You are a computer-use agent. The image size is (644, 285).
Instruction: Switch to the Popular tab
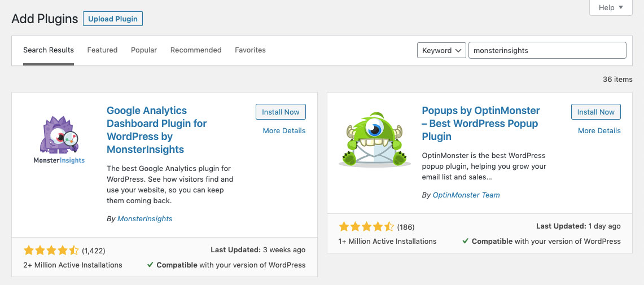pos(144,50)
